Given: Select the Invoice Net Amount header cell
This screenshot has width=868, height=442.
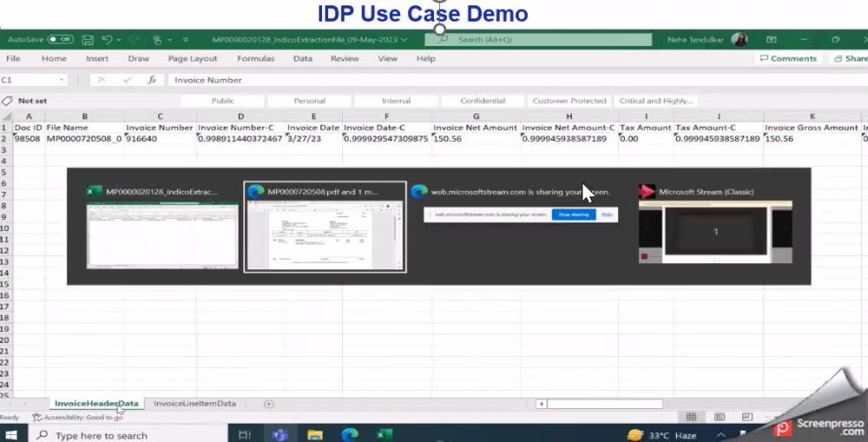Looking at the screenshot, I should (476, 128).
